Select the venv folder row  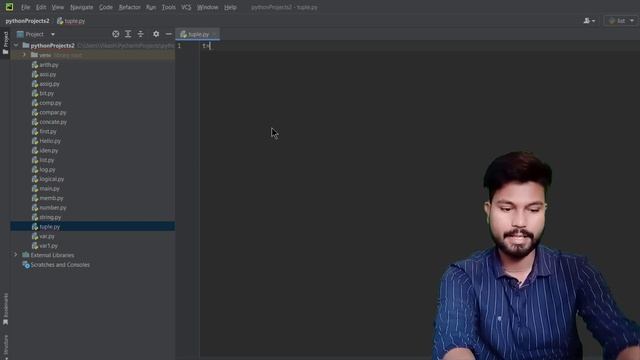pyautogui.click(x=93, y=55)
